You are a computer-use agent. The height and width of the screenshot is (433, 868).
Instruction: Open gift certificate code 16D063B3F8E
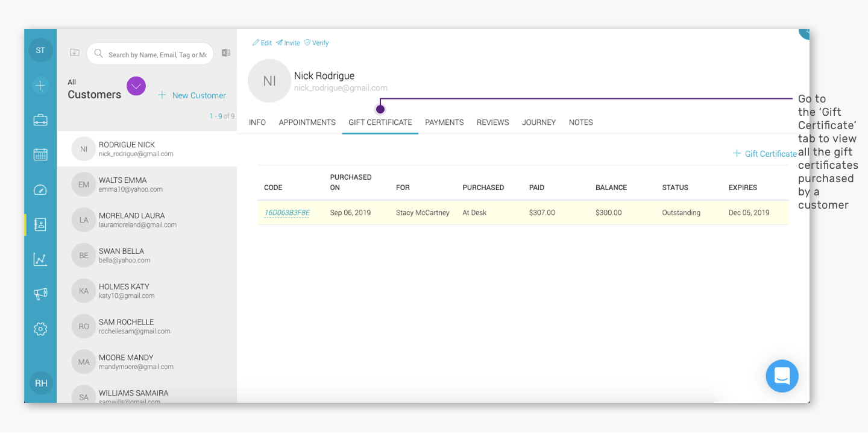pyautogui.click(x=287, y=213)
